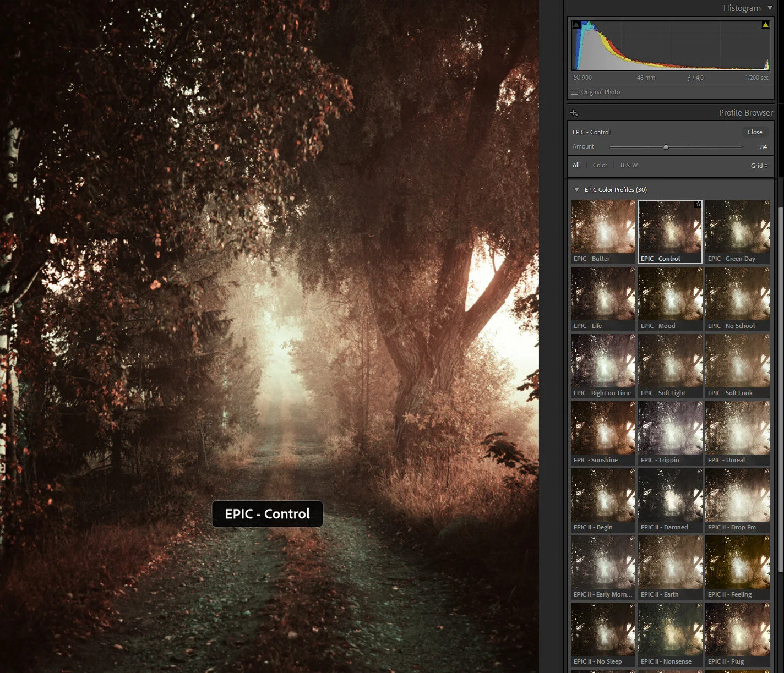Collapse the EPIC Color Profiles group
This screenshot has height=673, width=784.
pos(576,189)
